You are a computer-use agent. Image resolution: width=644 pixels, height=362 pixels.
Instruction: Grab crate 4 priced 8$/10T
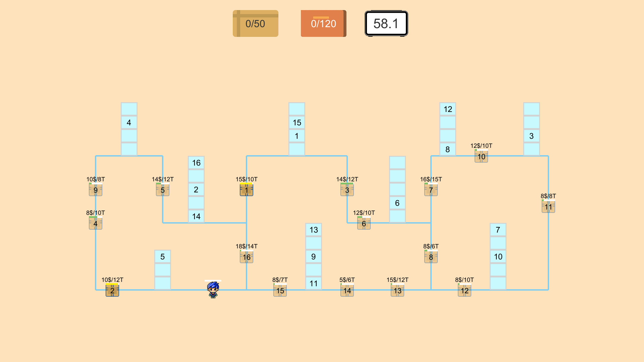point(95,223)
